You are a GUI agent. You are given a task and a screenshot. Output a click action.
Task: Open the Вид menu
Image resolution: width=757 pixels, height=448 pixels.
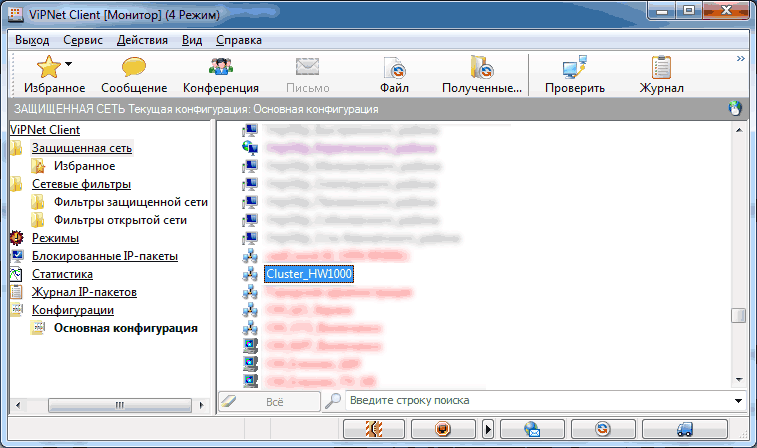click(192, 40)
